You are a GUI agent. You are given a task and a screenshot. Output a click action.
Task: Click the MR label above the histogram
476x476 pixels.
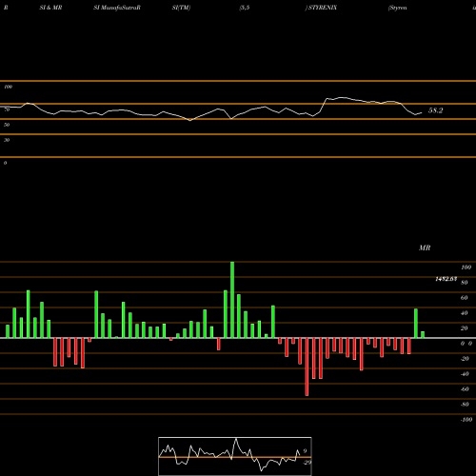click(x=425, y=248)
